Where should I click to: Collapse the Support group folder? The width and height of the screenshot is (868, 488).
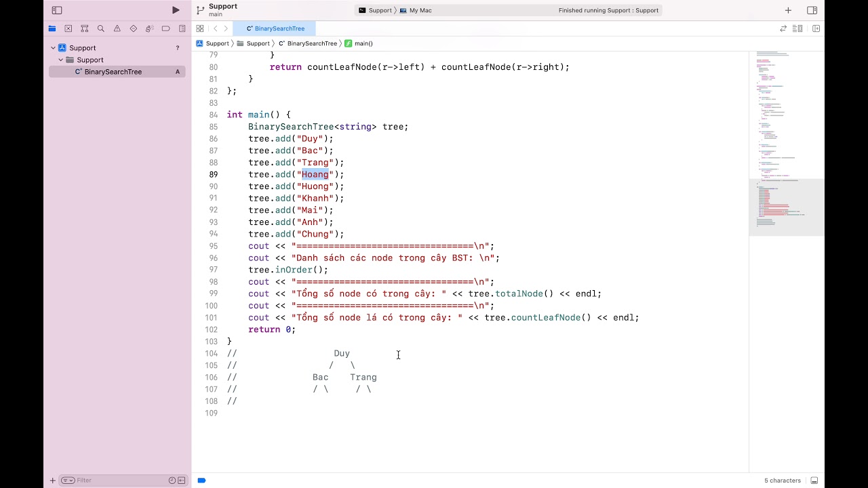[60, 60]
